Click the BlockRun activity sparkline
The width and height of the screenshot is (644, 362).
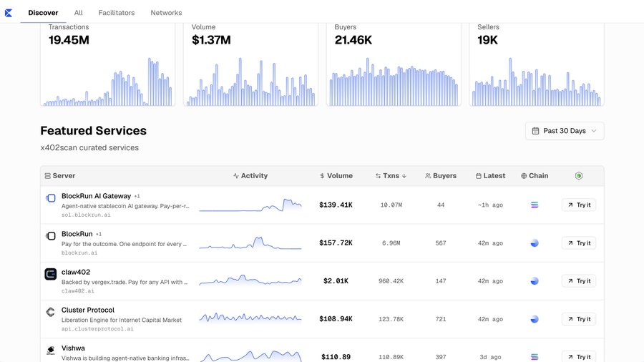tap(250, 243)
